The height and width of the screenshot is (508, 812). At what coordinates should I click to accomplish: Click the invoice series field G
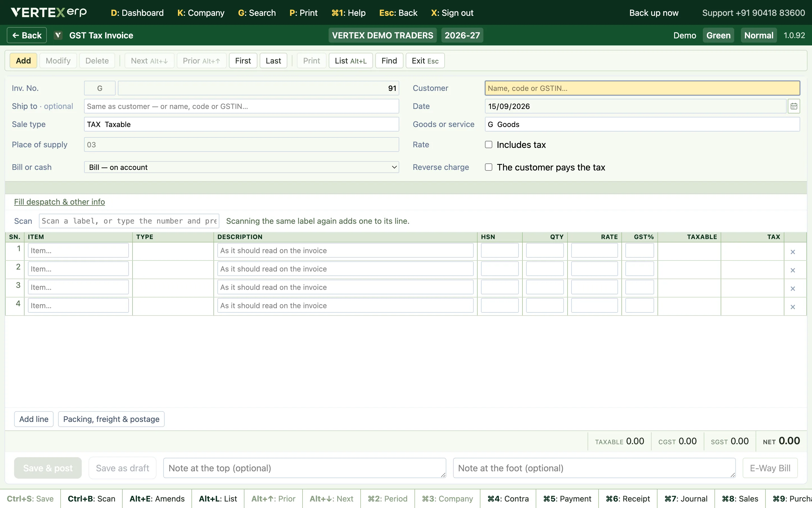coord(100,88)
